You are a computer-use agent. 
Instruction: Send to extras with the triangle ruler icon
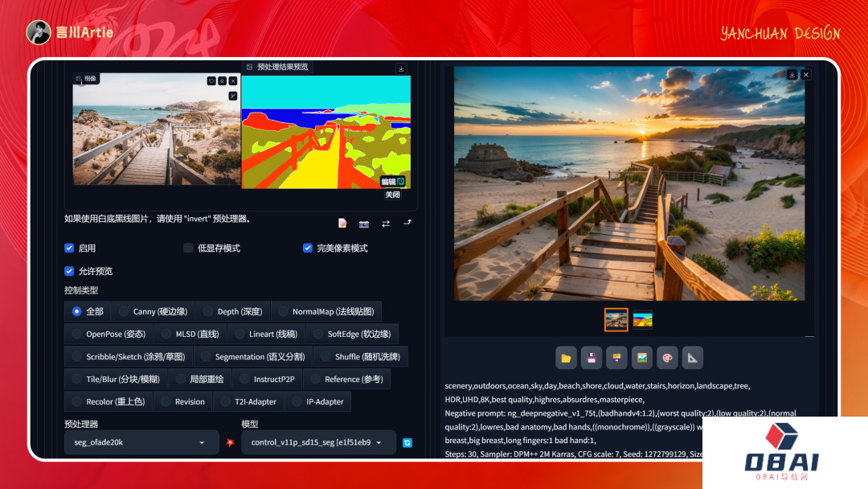click(x=693, y=358)
